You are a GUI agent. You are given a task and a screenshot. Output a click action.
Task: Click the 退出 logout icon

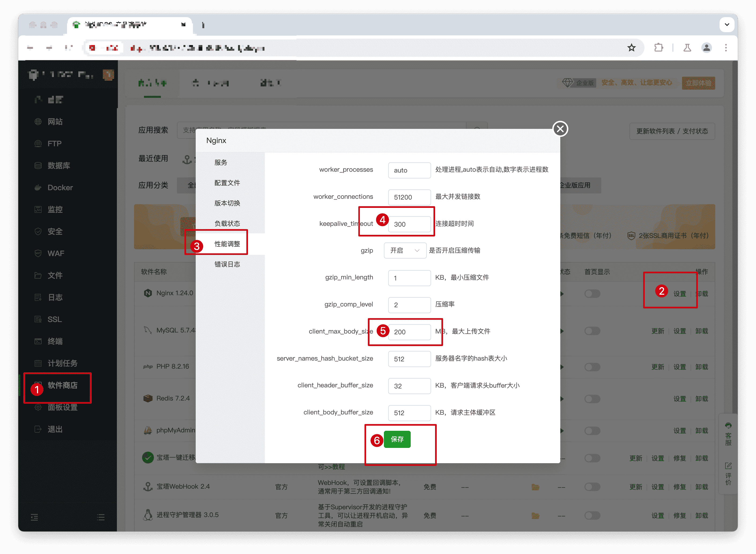coord(38,429)
